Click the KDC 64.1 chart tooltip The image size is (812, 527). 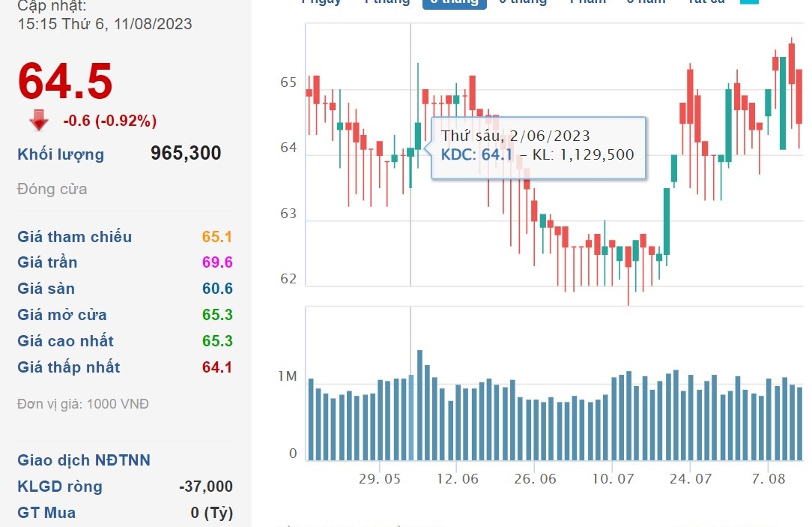tap(538, 146)
